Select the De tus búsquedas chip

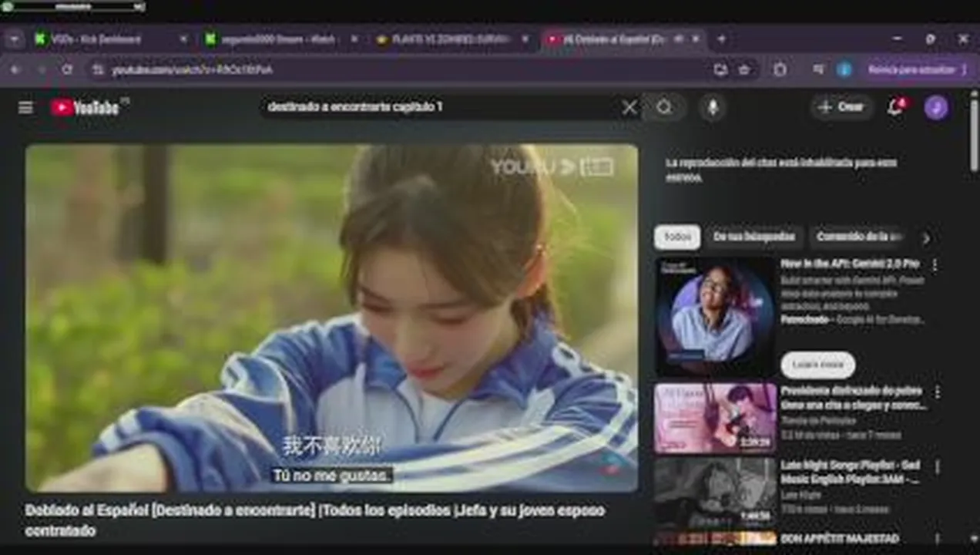tap(753, 237)
